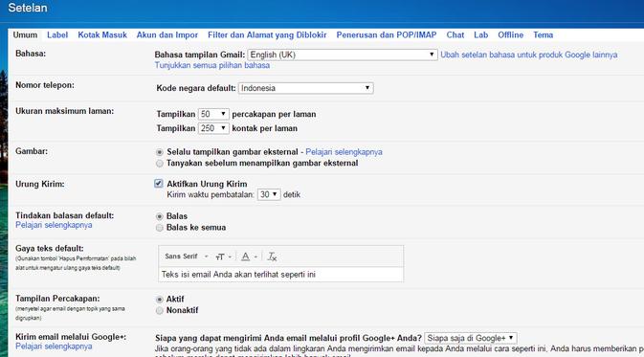Click 'Tunjukkan semua pilihan bahasa' link
The image size is (644, 357).
tap(211, 65)
